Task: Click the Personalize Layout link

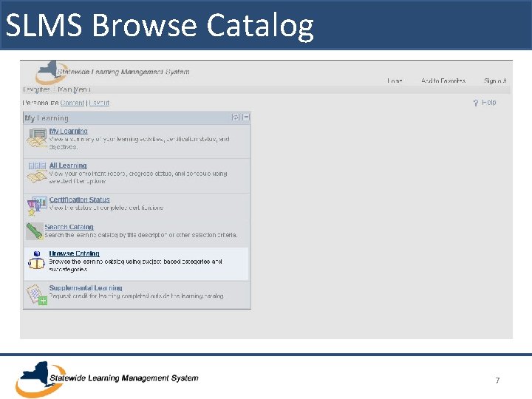Action: tap(99, 103)
